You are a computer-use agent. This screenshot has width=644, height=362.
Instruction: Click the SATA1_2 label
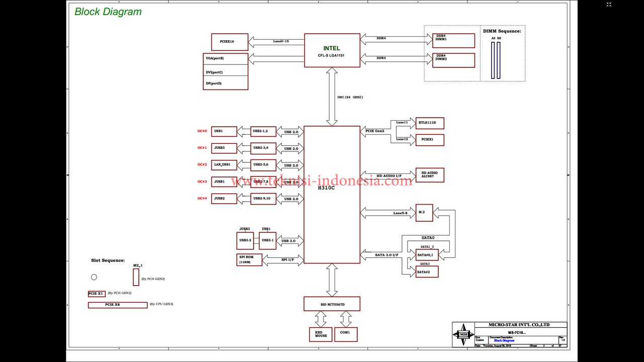pos(427,247)
